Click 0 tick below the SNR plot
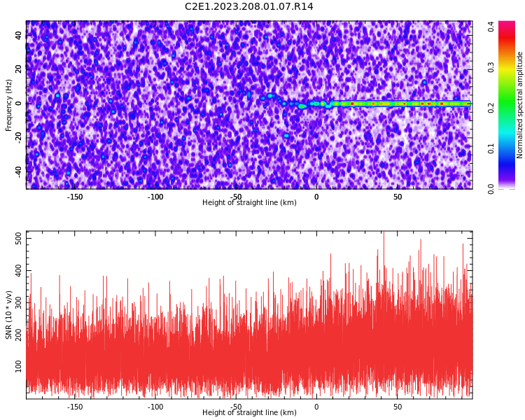 point(316,407)
